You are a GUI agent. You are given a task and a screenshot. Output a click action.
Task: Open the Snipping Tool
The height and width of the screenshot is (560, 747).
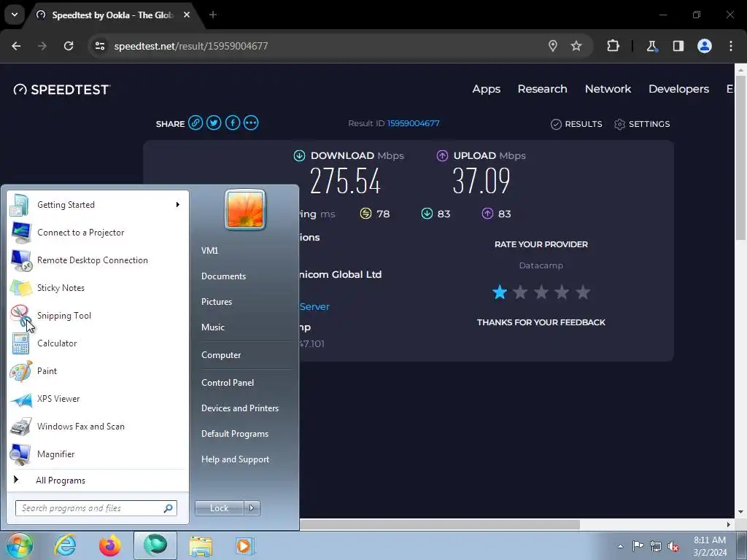(x=98, y=315)
